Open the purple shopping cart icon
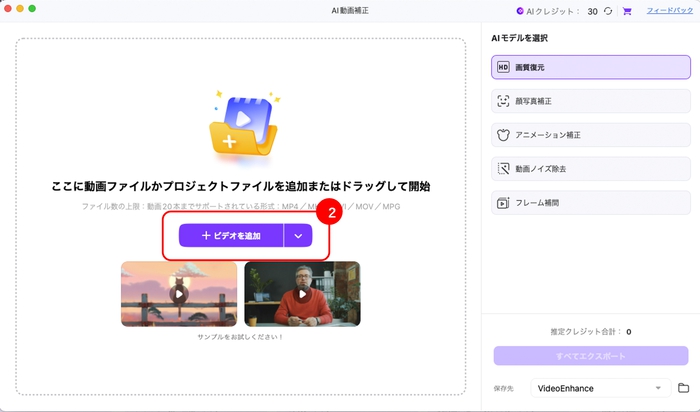700x412 pixels. [627, 11]
